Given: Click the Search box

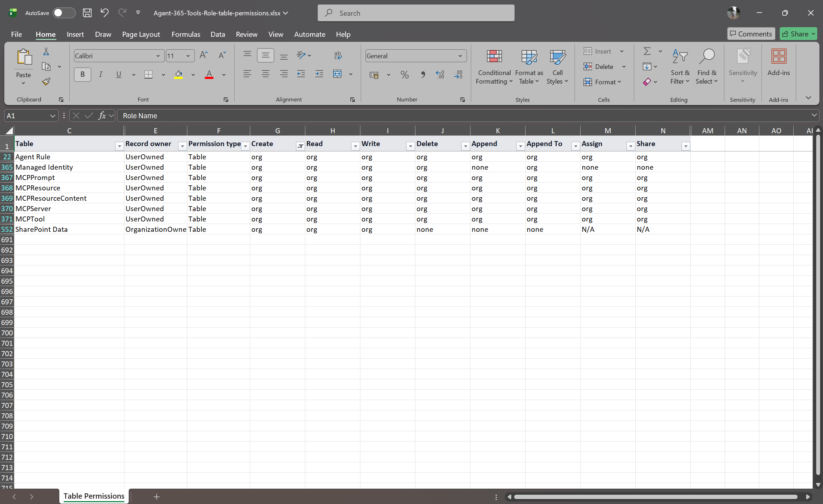Looking at the screenshot, I should point(416,13).
